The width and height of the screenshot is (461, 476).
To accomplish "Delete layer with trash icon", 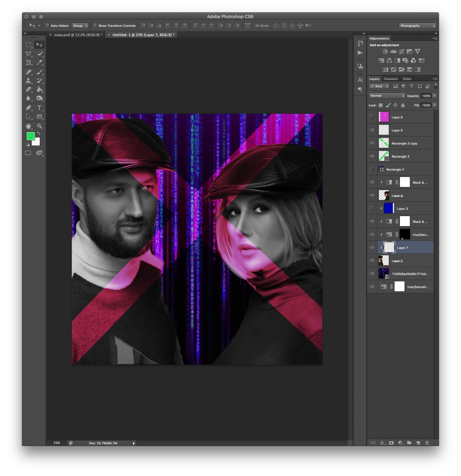I will pyautogui.click(x=427, y=443).
